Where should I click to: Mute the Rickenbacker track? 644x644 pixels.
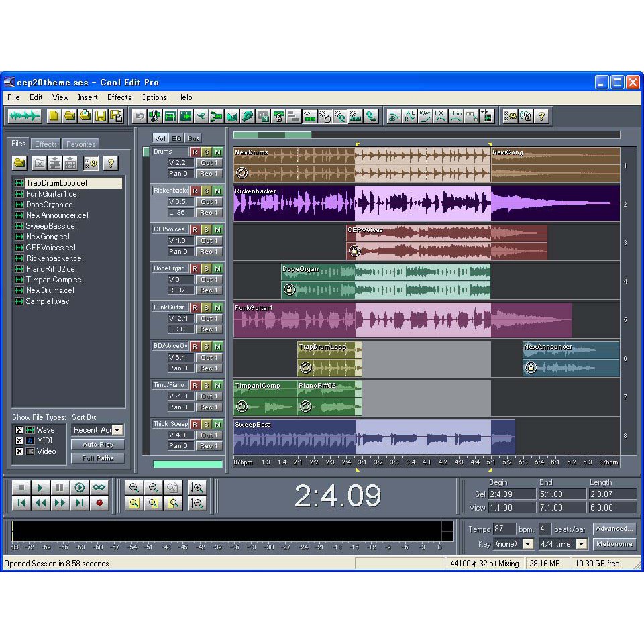pyautogui.click(x=217, y=191)
